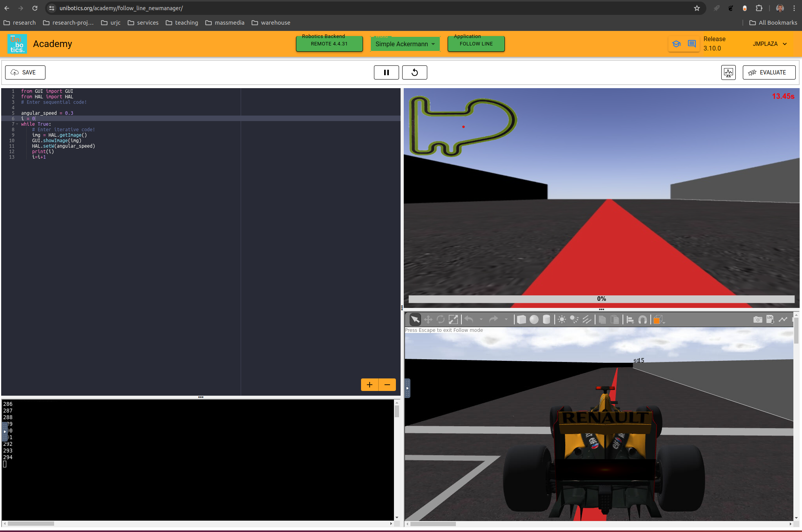Open the research-proj bookmarks folder
Image resolution: width=802 pixels, height=532 pixels.
(x=69, y=23)
